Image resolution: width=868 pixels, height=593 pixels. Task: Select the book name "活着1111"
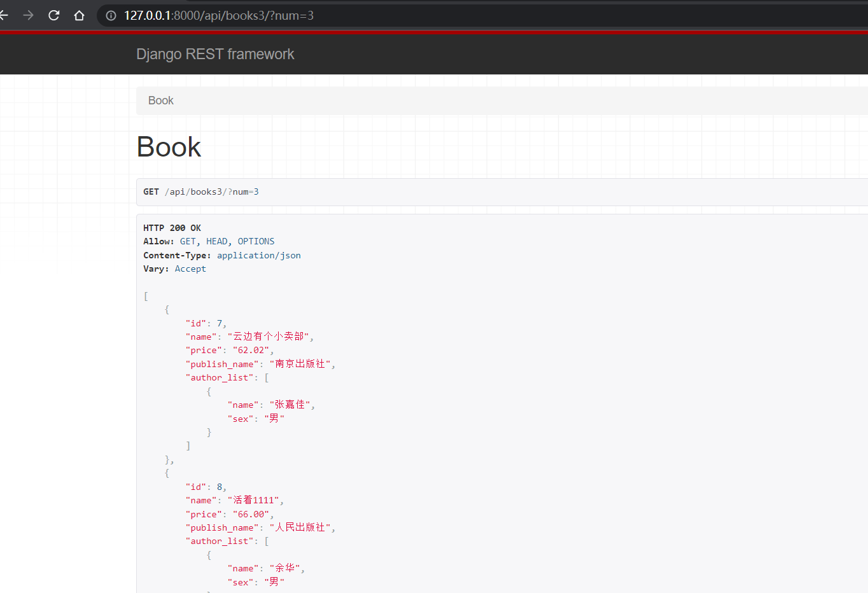point(253,500)
